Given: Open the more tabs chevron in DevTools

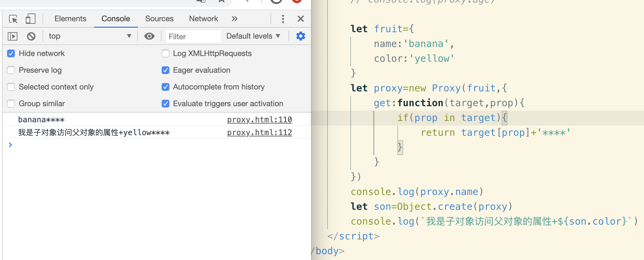Looking at the screenshot, I should (234, 19).
